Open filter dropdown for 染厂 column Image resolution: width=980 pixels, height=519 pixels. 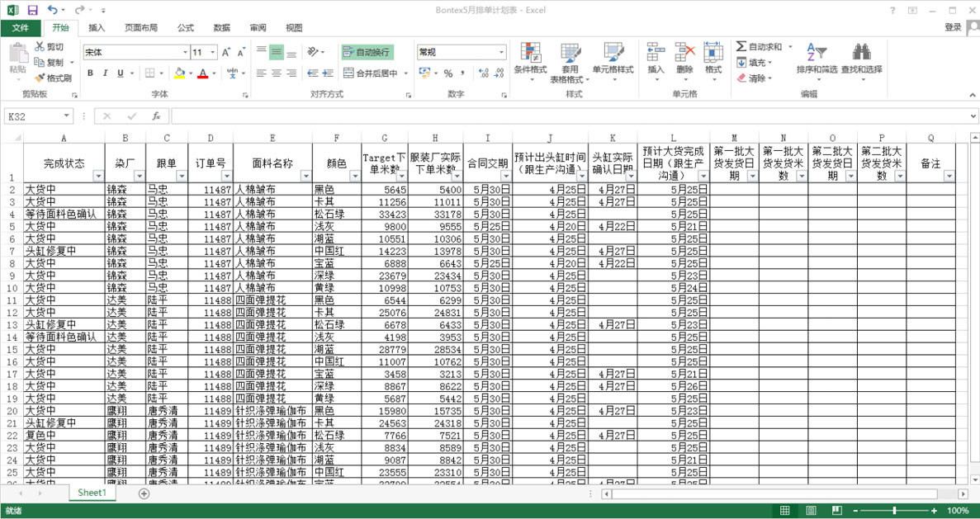coord(140,176)
